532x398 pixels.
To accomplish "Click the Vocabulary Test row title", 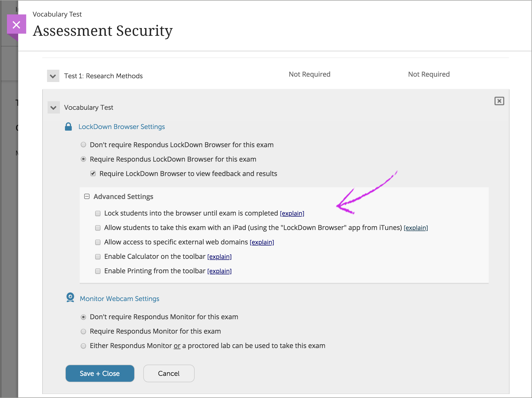I will 88,107.
